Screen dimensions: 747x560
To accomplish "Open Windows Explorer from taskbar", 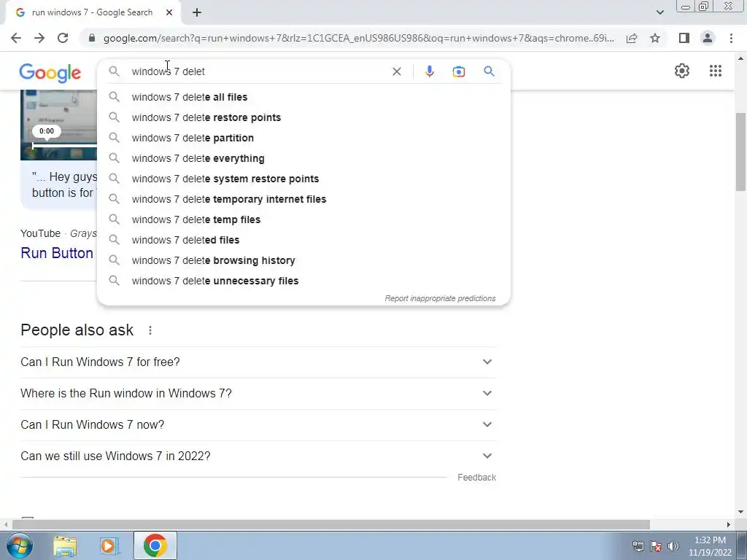I will pos(65,545).
